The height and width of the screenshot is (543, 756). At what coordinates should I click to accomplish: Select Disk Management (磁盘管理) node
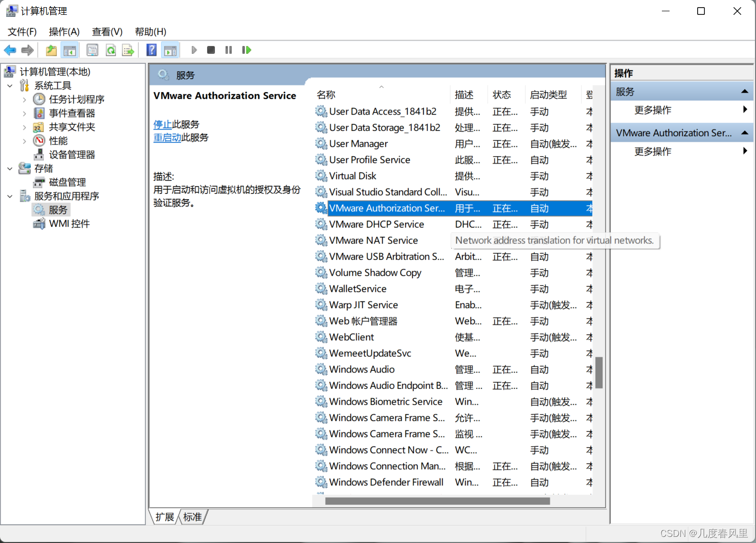tap(68, 182)
